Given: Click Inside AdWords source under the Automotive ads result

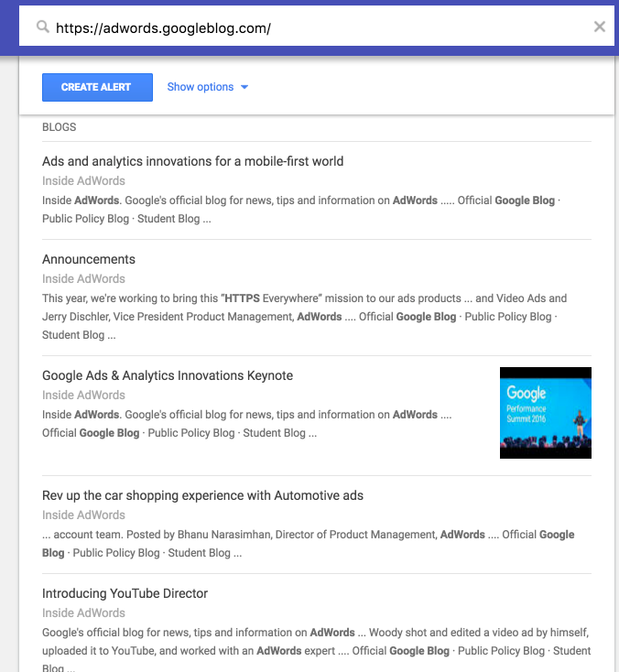Looking at the screenshot, I should coord(83,515).
